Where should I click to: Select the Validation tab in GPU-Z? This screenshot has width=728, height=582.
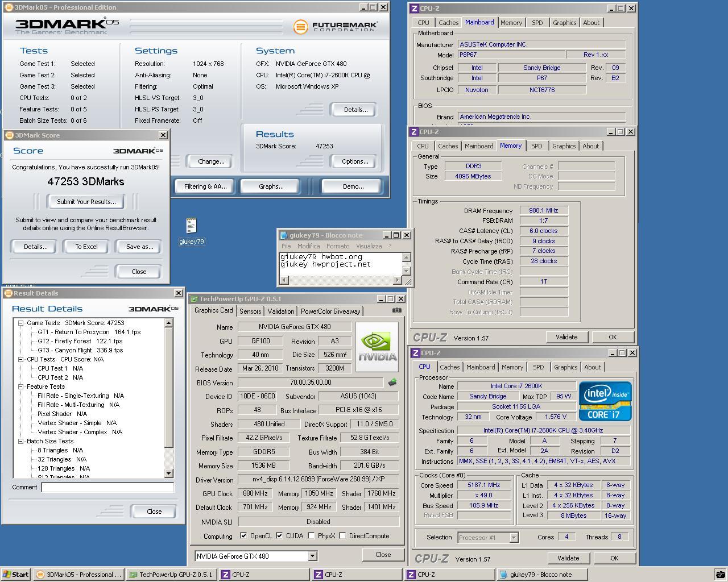(x=281, y=311)
